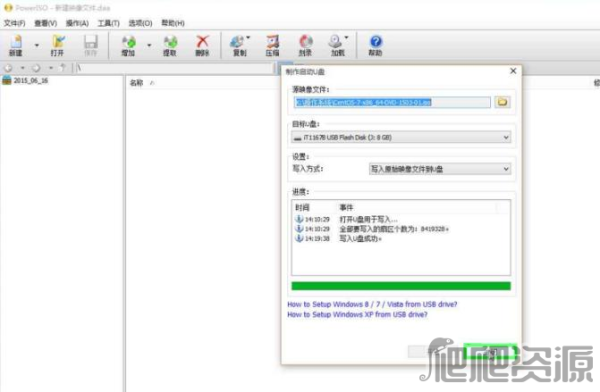Open the Windows 8 / 7 / Vista USB setup link
The image size is (600, 392).
click(x=372, y=304)
